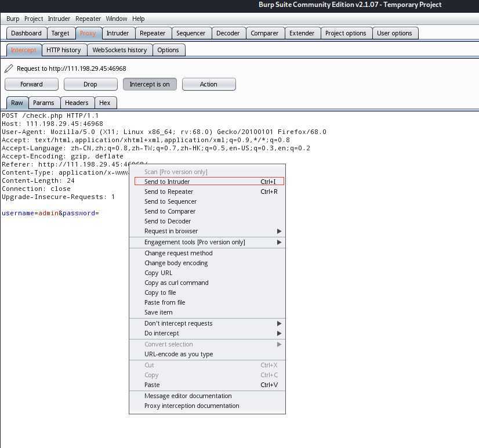Click the Accept-Language header line
This screenshot has width=479, height=448.
click(156, 148)
